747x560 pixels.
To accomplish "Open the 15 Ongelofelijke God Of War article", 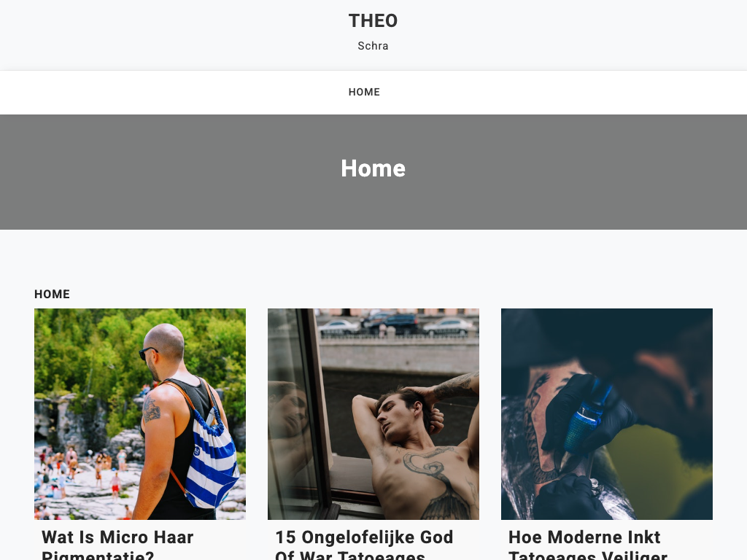I will click(365, 544).
